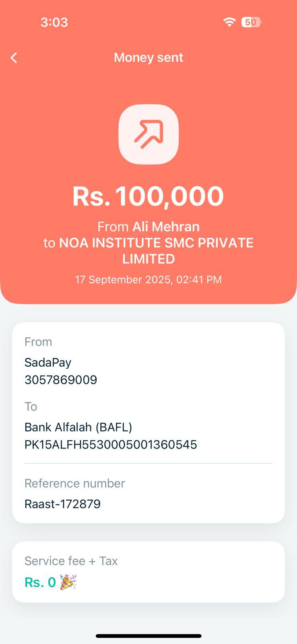Tap the recipient IBAN number

[x=111, y=444]
